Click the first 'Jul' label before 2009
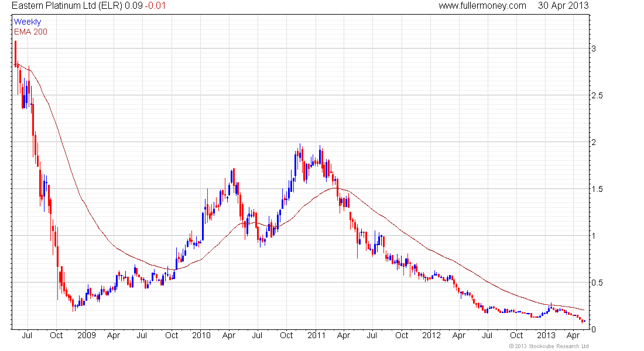Image resolution: width=644 pixels, height=351 pixels. [x=27, y=335]
